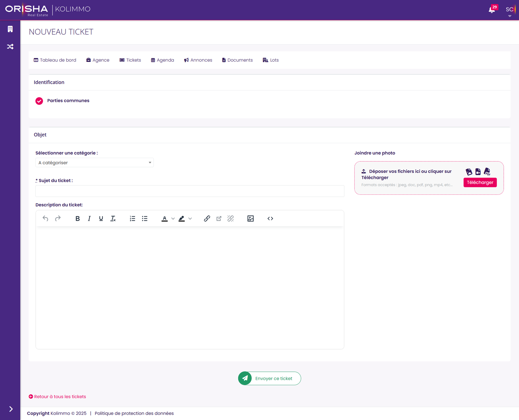Click 'Formats acceptés' hint text
The width and height of the screenshot is (519, 420).
click(x=407, y=185)
